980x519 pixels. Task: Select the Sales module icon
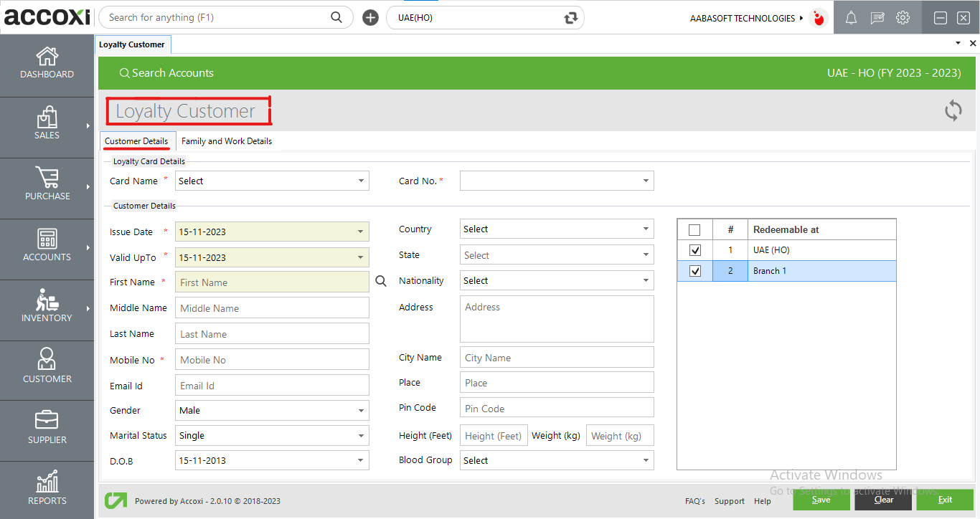point(47,125)
